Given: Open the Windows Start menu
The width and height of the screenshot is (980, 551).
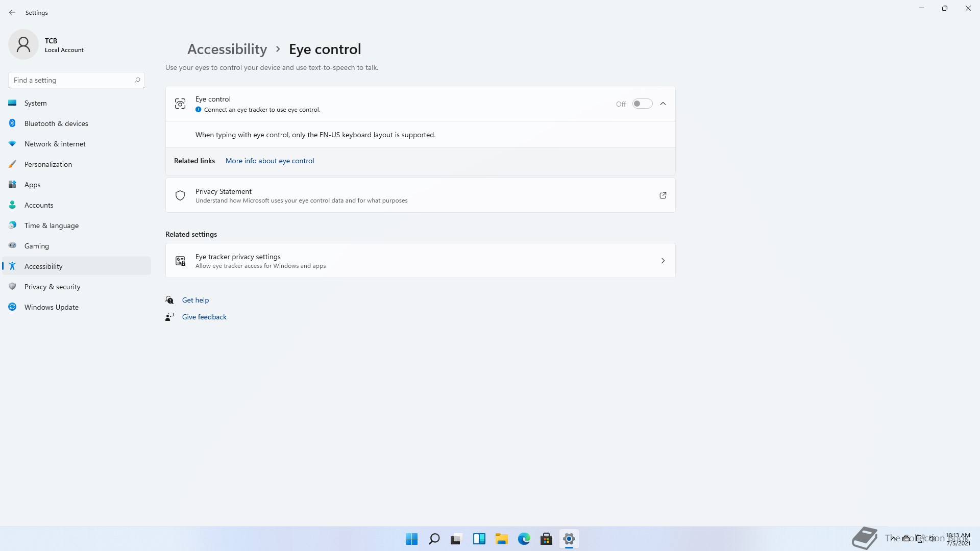Looking at the screenshot, I should coord(411,539).
